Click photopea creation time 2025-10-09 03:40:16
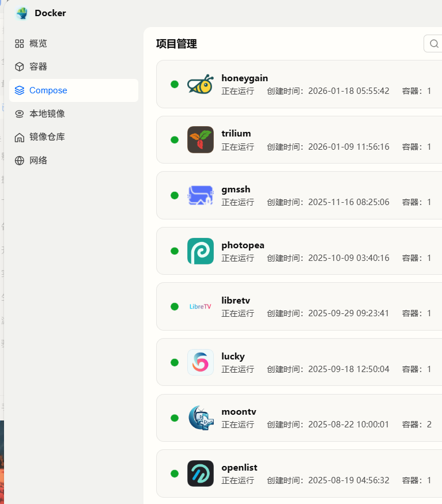Screen dimensions: 442x504 coord(349,258)
